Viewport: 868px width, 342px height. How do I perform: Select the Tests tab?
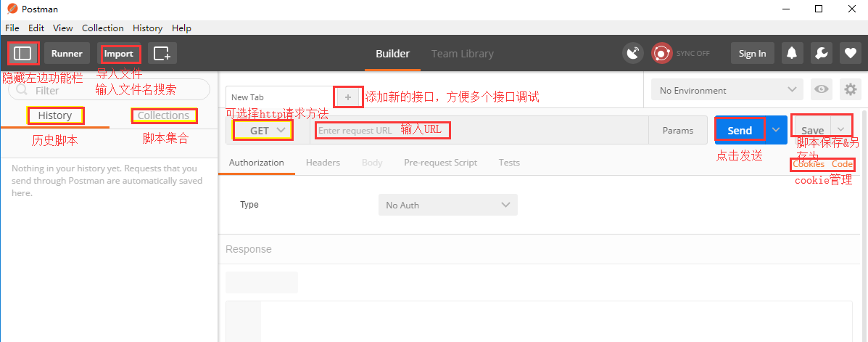(509, 163)
